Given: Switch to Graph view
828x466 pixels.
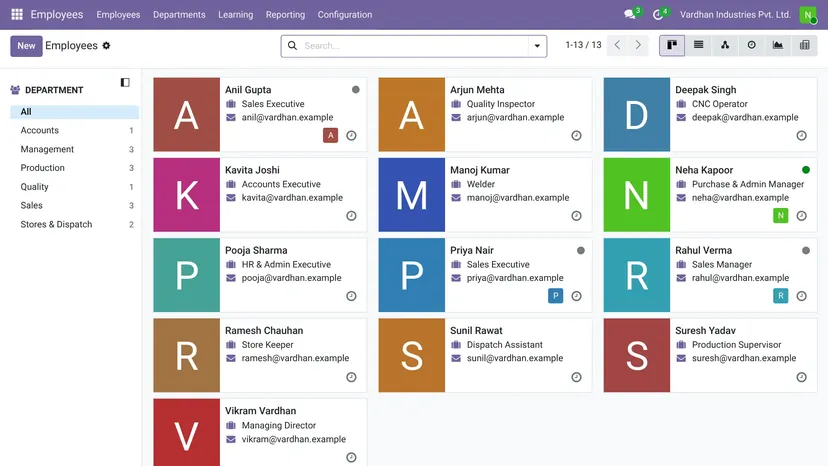Looking at the screenshot, I should coord(778,45).
